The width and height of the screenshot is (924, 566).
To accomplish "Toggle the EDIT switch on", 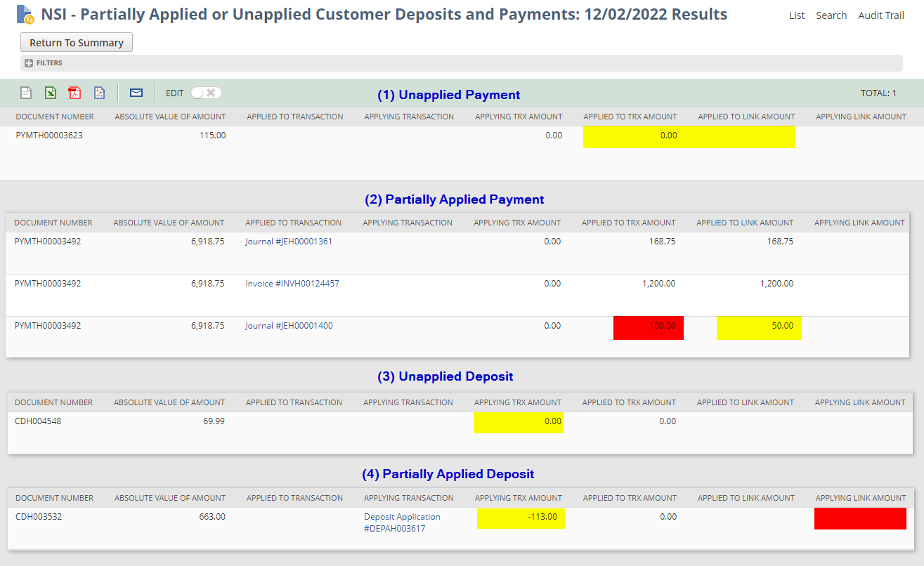I will pyautogui.click(x=206, y=93).
